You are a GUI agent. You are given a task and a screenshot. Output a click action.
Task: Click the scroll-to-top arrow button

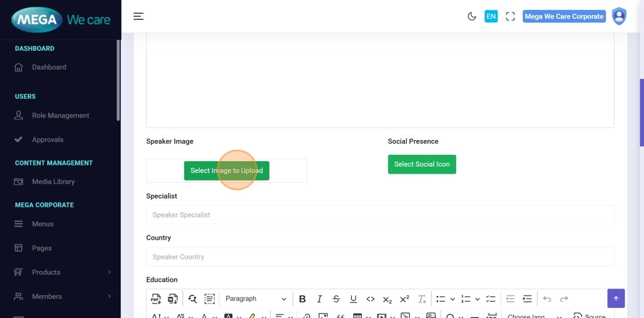point(615,299)
